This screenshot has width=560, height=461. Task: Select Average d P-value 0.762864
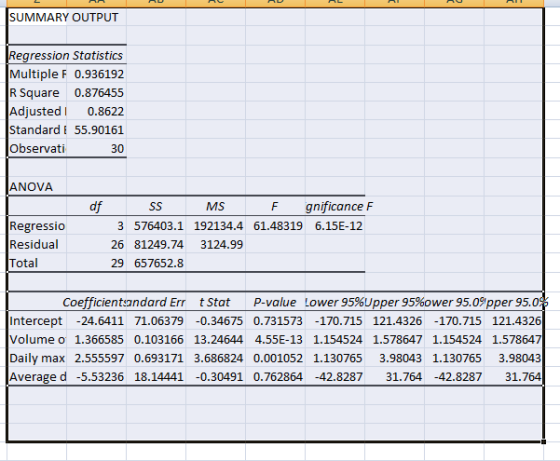click(275, 376)
